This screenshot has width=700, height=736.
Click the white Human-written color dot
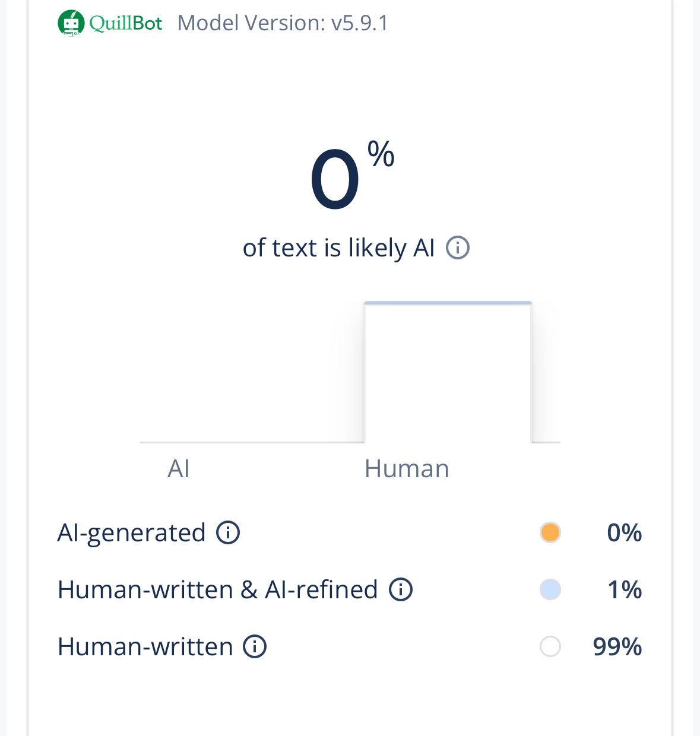[550, 646]
